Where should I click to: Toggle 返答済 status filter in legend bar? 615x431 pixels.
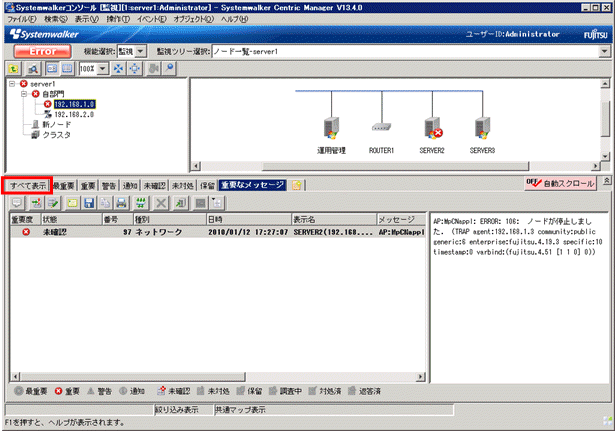(x=364, y=391)
